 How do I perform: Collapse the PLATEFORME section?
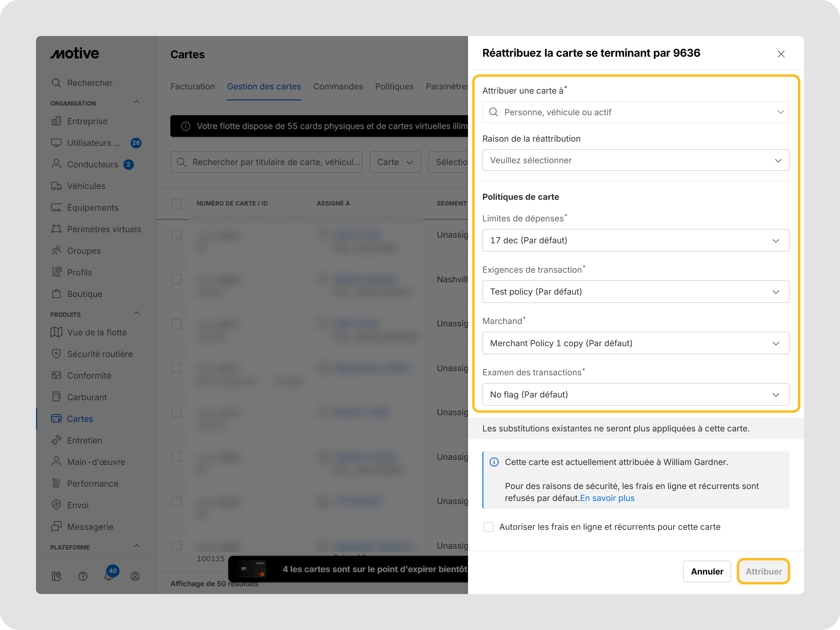tap(137, 546)
